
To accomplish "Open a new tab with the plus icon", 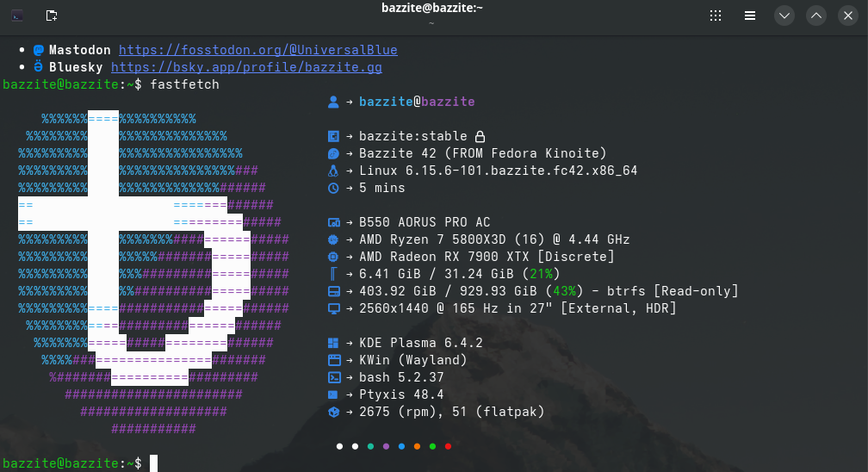I will 52,16.
